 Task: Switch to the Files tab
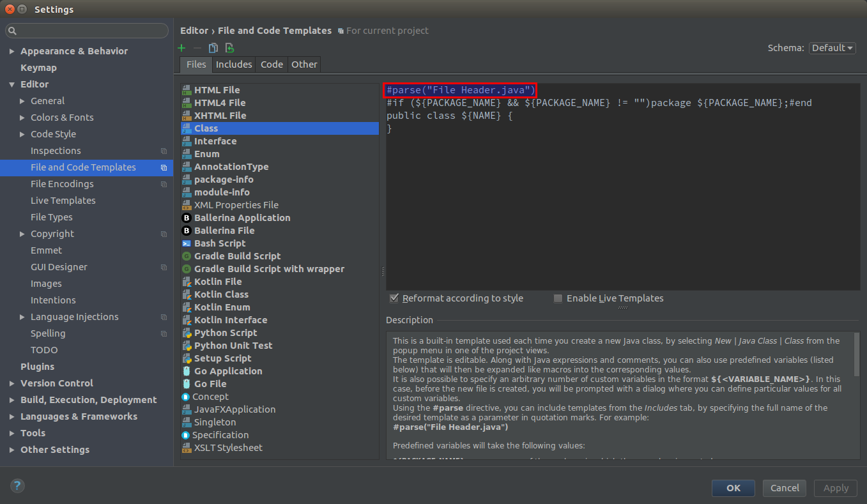(196, 64)
